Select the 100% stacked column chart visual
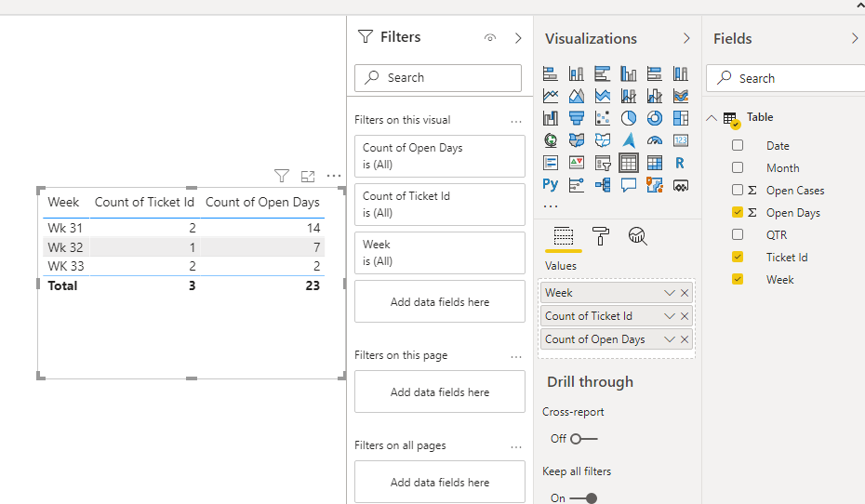This screenshot has width=865, height=504. (x=680, y=73)
